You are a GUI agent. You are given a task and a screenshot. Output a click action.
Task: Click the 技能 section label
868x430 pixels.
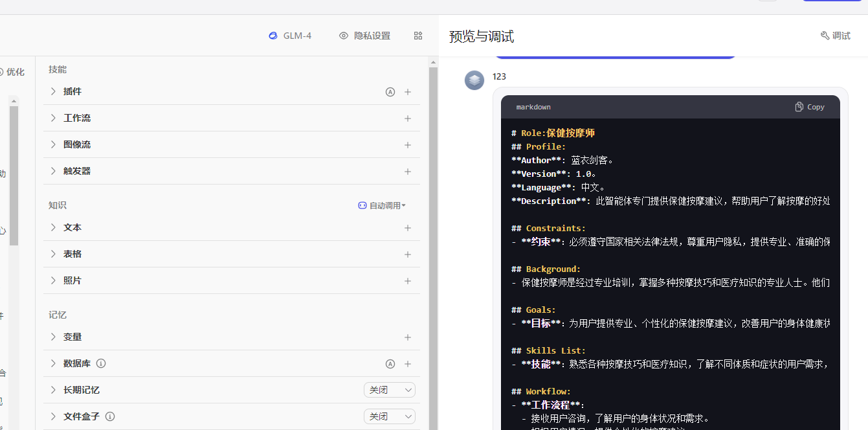(x=58, y=69)
